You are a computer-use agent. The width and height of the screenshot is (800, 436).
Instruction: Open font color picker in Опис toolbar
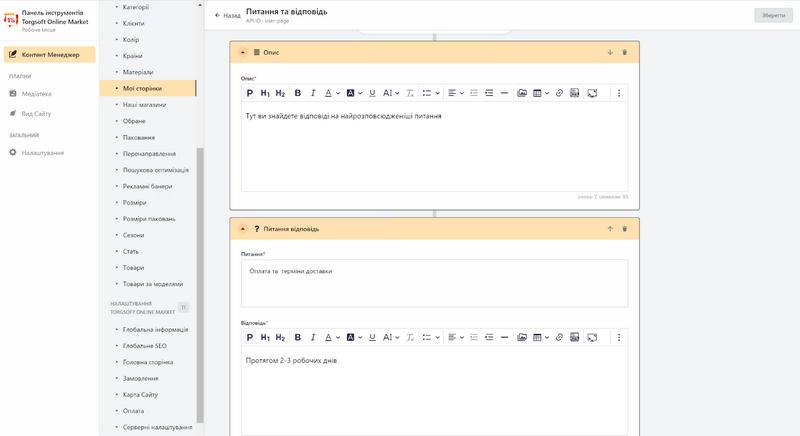[x=333, y=93]
